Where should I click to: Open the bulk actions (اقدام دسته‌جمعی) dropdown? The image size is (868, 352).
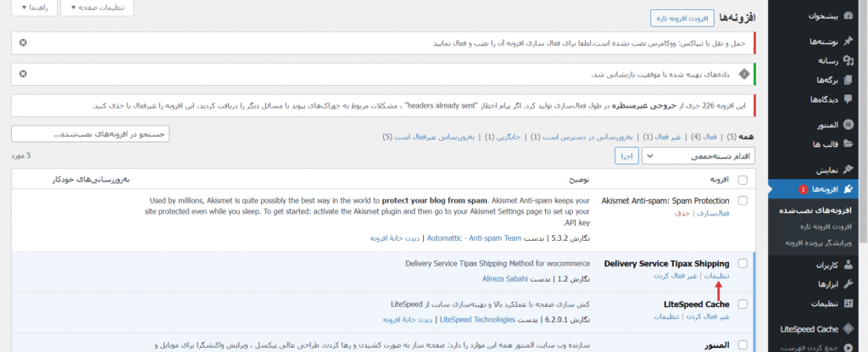tap(698, 156)
